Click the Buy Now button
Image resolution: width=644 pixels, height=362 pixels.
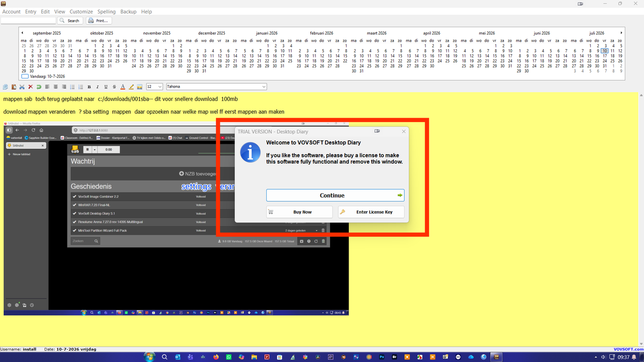coord(299,212)
